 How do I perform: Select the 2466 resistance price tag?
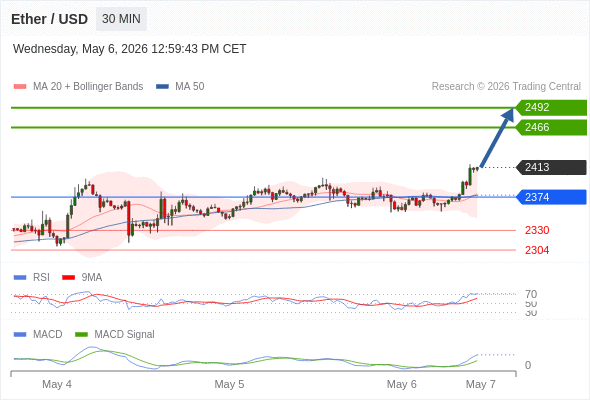551,128
